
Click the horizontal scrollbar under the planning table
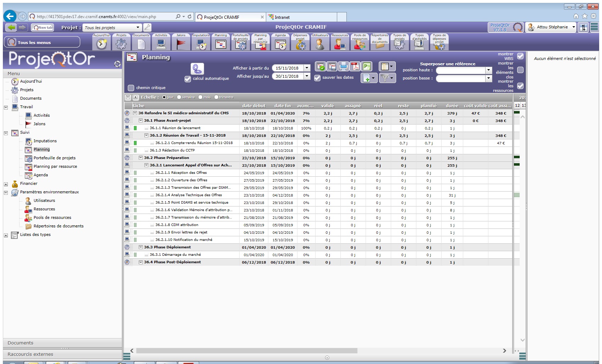tap(247, 351)
